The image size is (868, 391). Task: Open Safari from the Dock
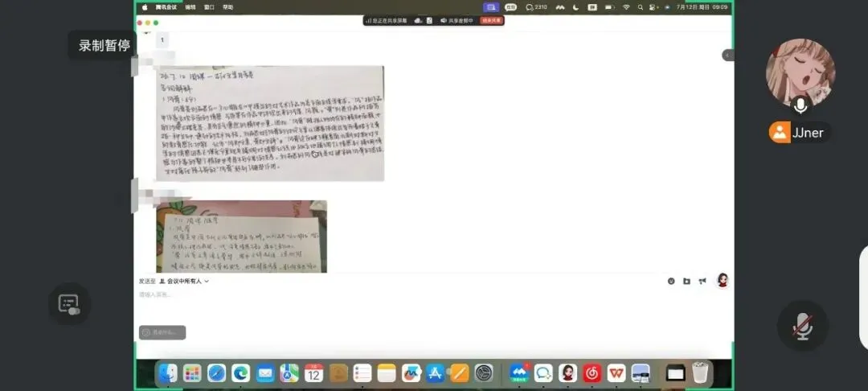click(x=216, y=373)
